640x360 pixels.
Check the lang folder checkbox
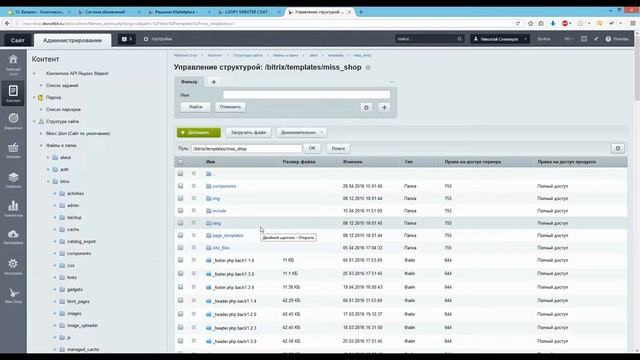[x=180, y=223]
